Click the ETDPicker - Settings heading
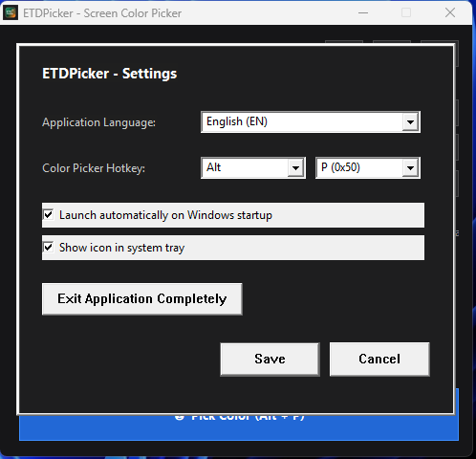Viewport: 476px width, 459px height. click(110, 74)
